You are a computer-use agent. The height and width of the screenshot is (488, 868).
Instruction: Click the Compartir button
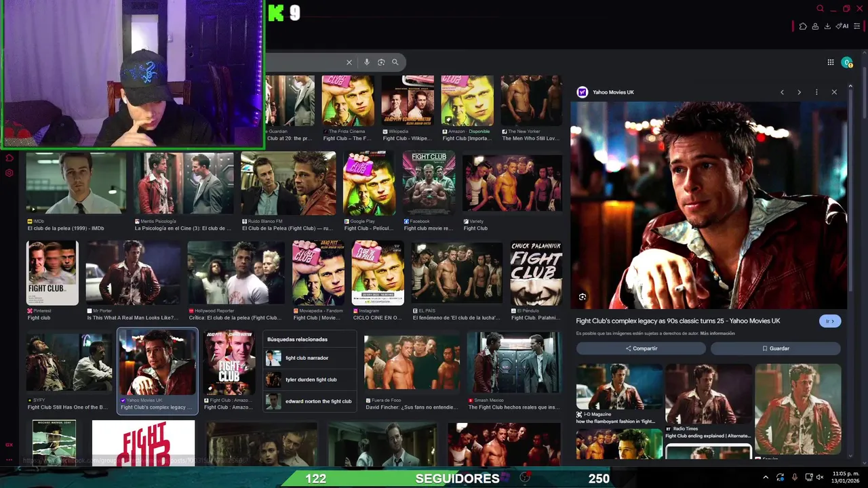click(x=641, y=348)
